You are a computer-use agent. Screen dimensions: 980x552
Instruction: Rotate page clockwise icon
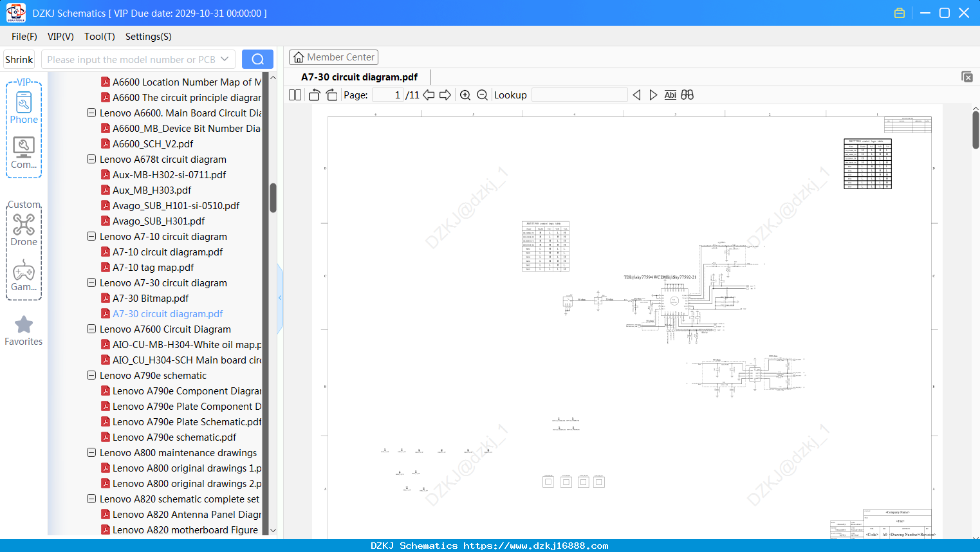click(x=331, y=95)
